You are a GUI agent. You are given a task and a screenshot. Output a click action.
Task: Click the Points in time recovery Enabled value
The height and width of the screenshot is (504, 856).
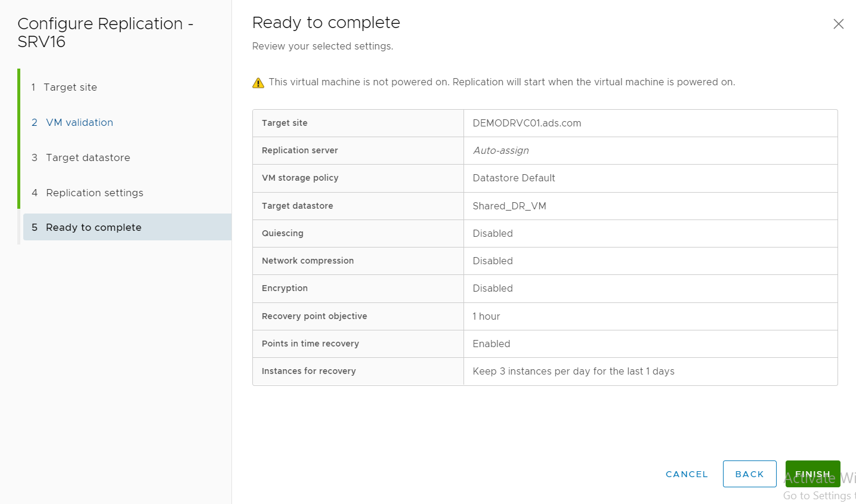[491, 344]
